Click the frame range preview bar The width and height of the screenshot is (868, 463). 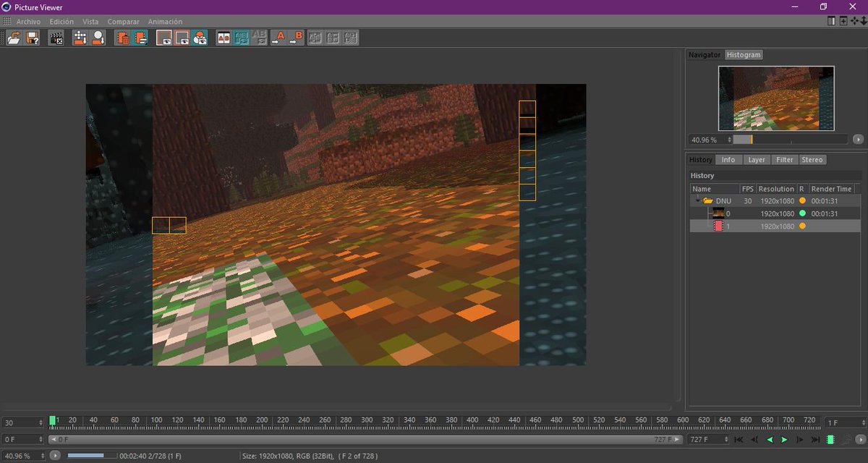tap(365, 439)
